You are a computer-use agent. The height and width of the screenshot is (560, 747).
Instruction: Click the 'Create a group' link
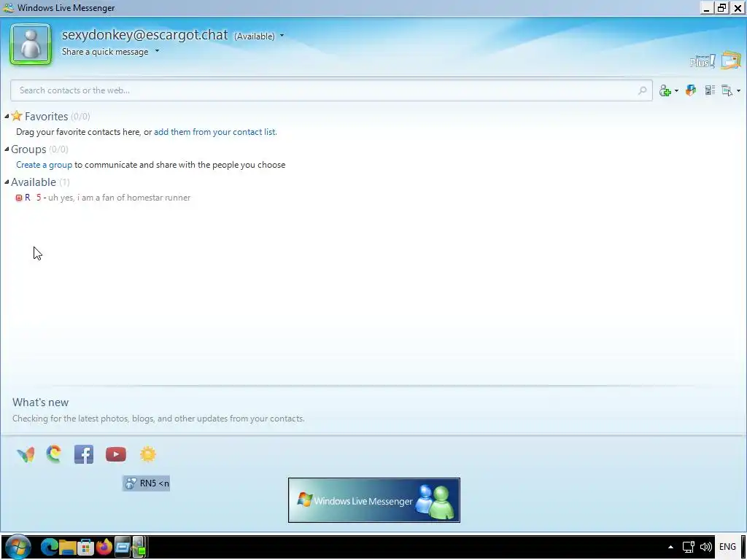[x=44, y=165]
